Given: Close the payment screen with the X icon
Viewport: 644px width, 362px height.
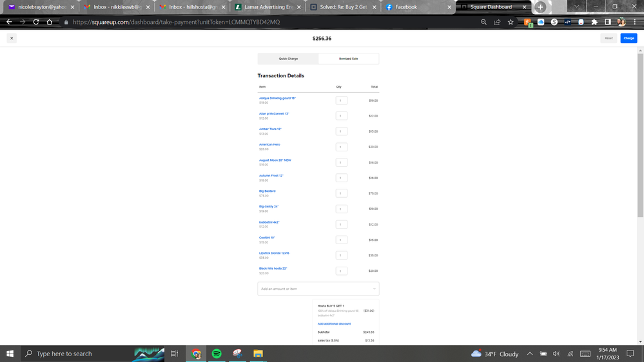Looking at the screenshot, I should point(12,39).
